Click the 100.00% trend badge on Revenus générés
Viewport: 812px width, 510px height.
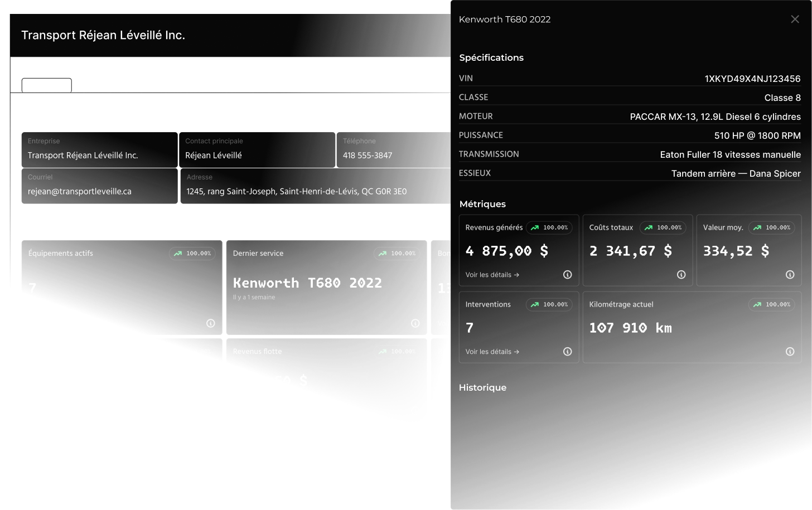point(549,227)
